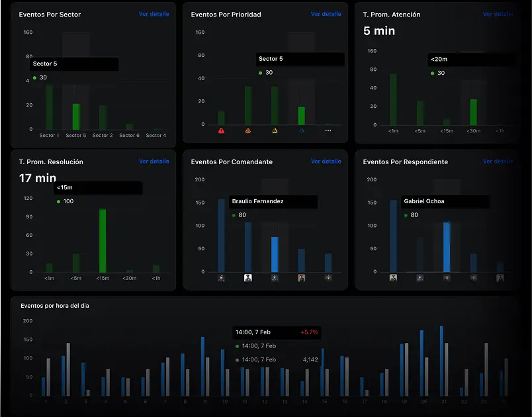Click the red priority warning triangle icon
This screenshot has height=417, width=532.
click(x=221, y=131)
